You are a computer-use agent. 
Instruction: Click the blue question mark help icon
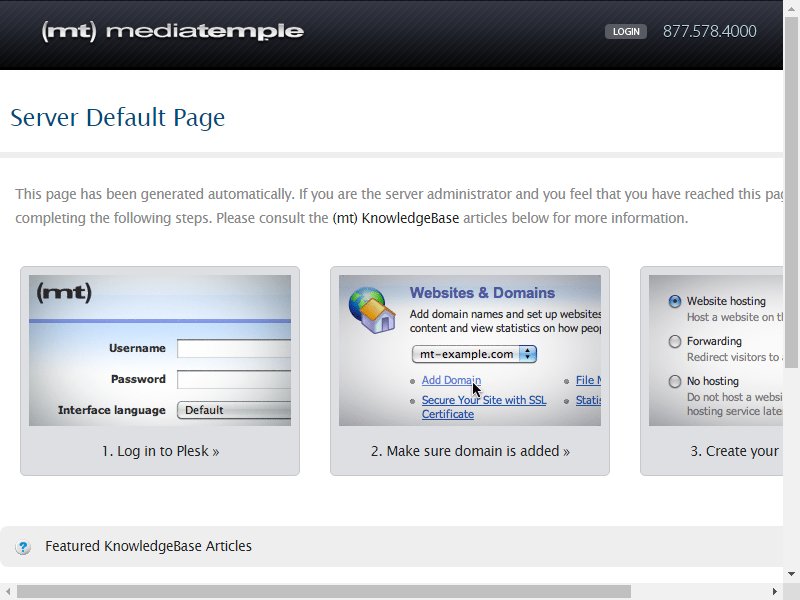click(23, 547)
